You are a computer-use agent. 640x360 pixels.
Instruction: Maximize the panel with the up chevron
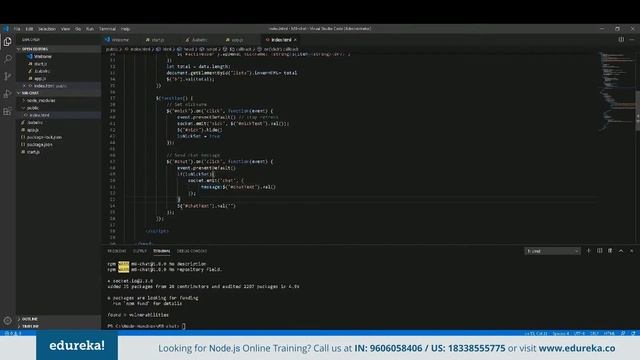[x=621, y=251]
